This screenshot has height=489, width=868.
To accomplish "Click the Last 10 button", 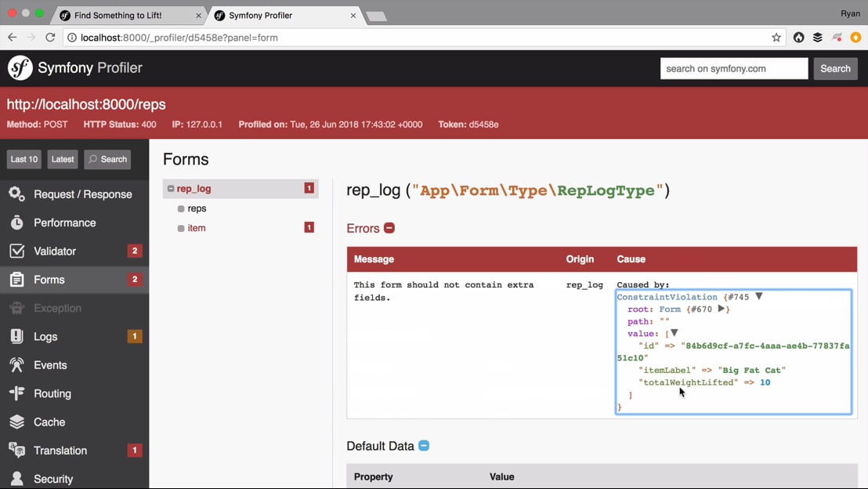I will (24, 159).
